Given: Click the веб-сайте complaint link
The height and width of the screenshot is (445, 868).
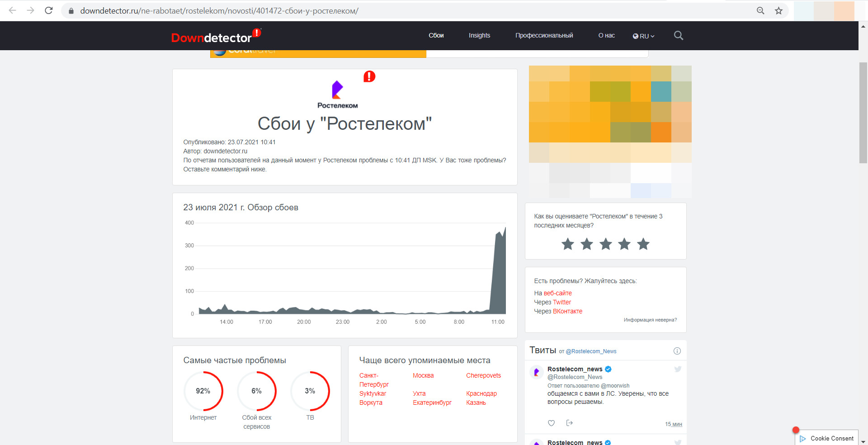Looking at the screenshot, I should (x=558, y=293).
